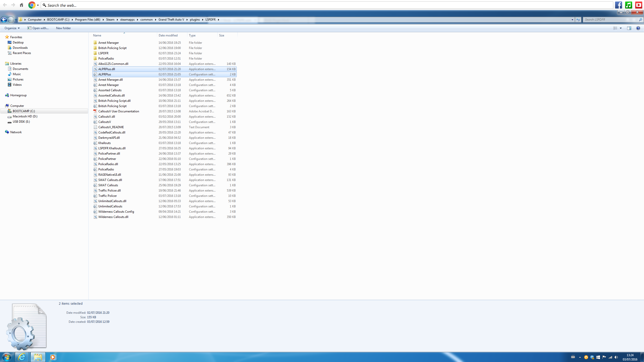The image size is (644, 362).
Task: Sort files by the Size column
Action: coord(221,35)
